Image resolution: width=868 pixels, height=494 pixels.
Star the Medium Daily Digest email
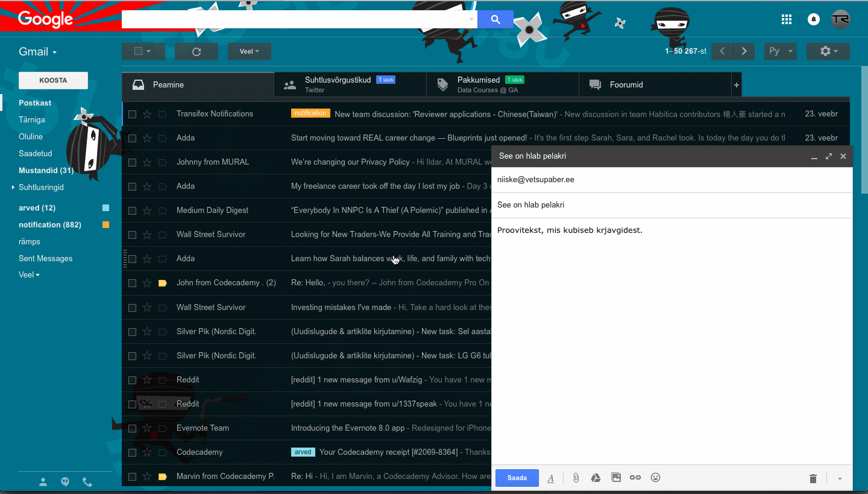point(147,211)
